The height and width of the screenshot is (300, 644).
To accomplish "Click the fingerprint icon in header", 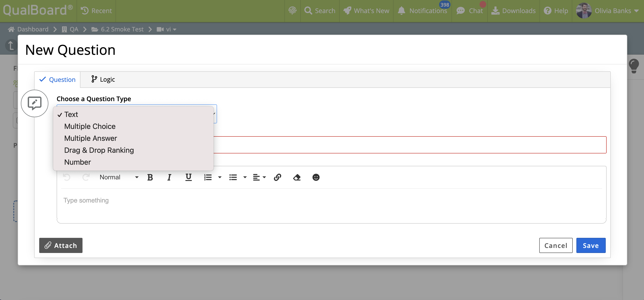I will pyautogui.click(x=292, y=11).
